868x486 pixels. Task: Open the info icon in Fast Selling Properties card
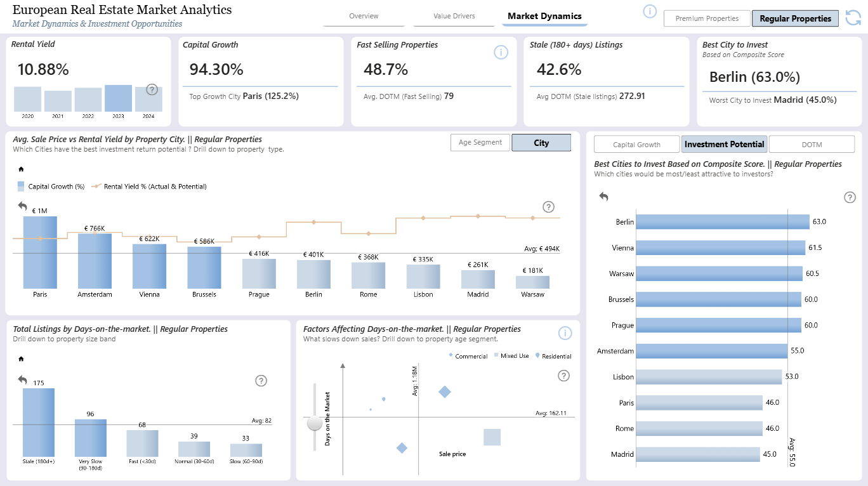(x=501, y=53)
